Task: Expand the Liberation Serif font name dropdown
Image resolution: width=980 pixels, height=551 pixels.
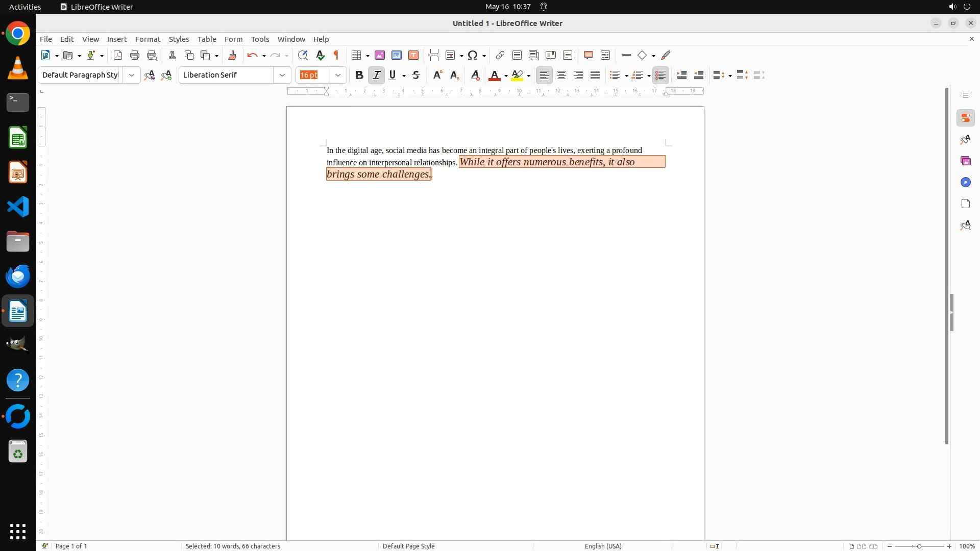Action: tap(282, 75)
